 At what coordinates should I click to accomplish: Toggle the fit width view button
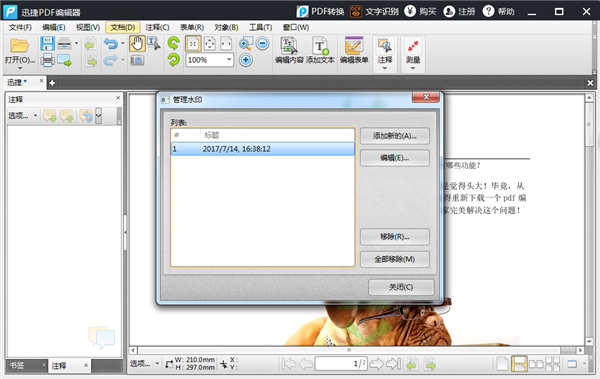pyautogui.click(x=226, y=44)
